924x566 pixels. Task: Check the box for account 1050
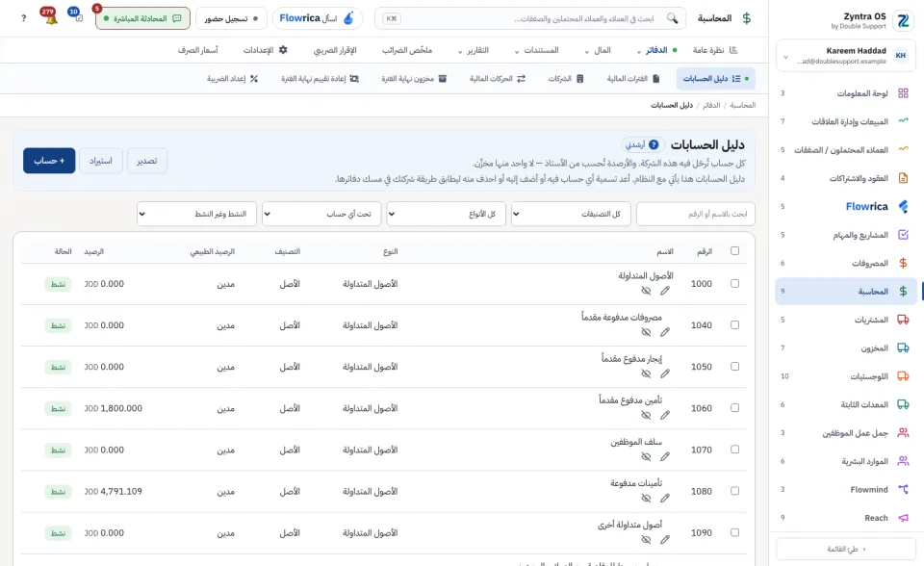[734, 366]
